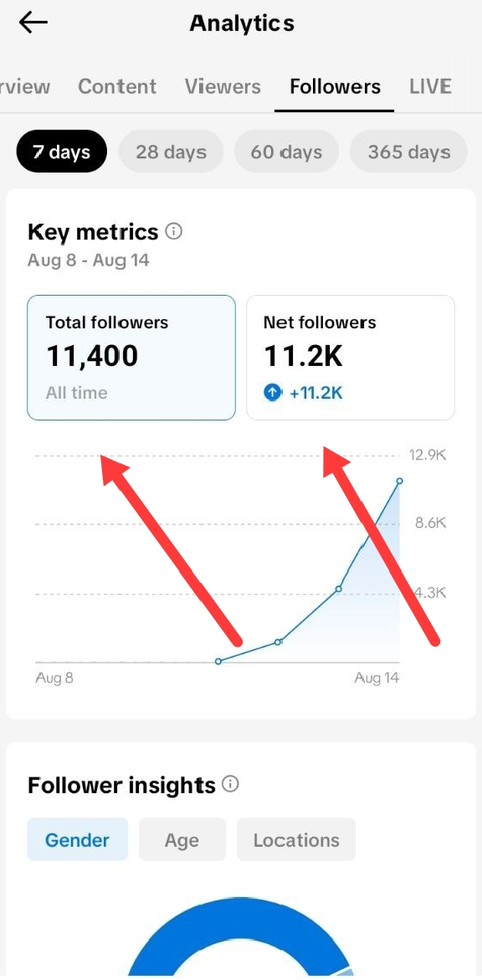482x980 pixels.
Task: Go to the partially visible Overview tab
Action: (25, 86)
